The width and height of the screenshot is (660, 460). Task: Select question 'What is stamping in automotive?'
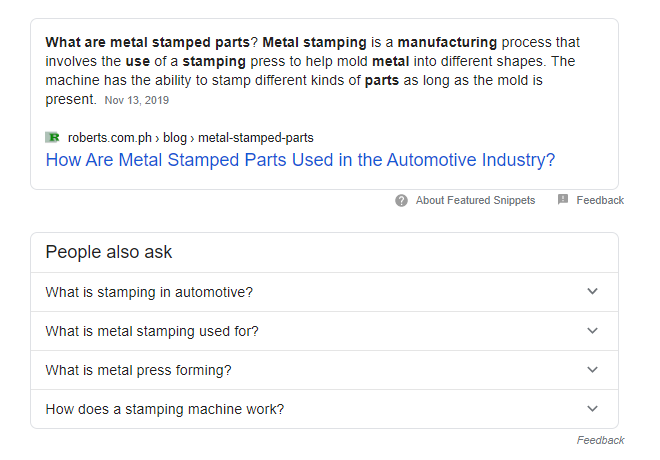(x=149, y=292)
